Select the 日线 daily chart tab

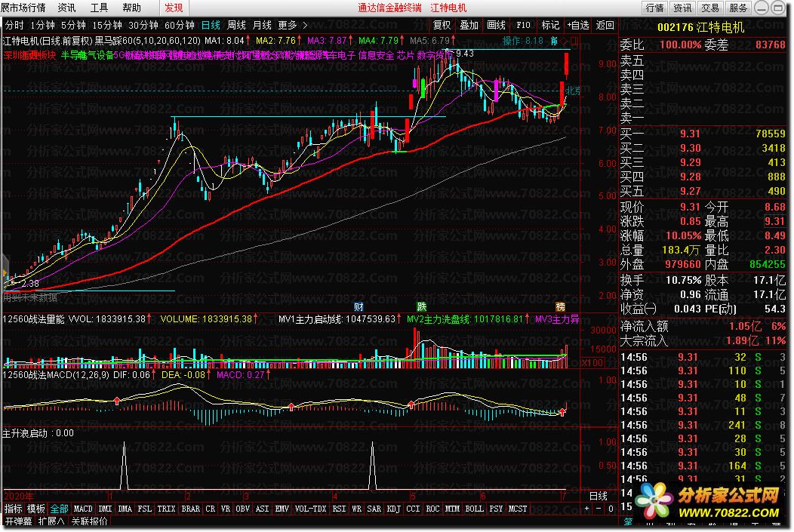[x=211, y=25]
